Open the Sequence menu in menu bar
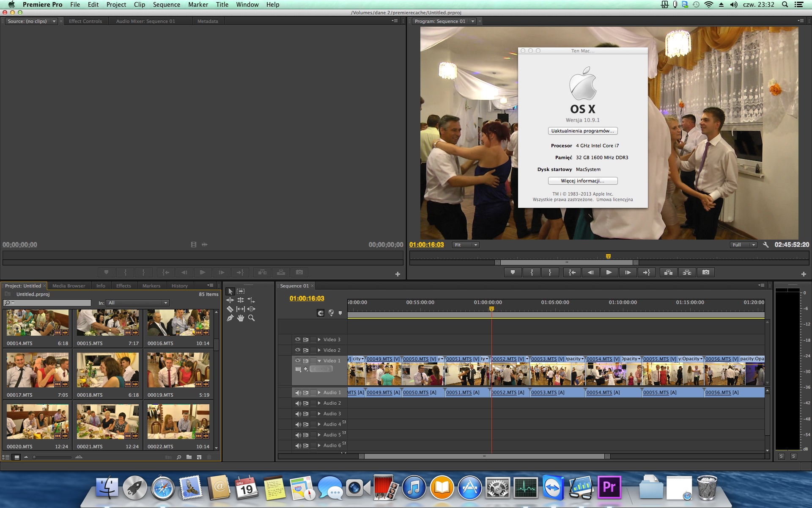 [167, 5]
